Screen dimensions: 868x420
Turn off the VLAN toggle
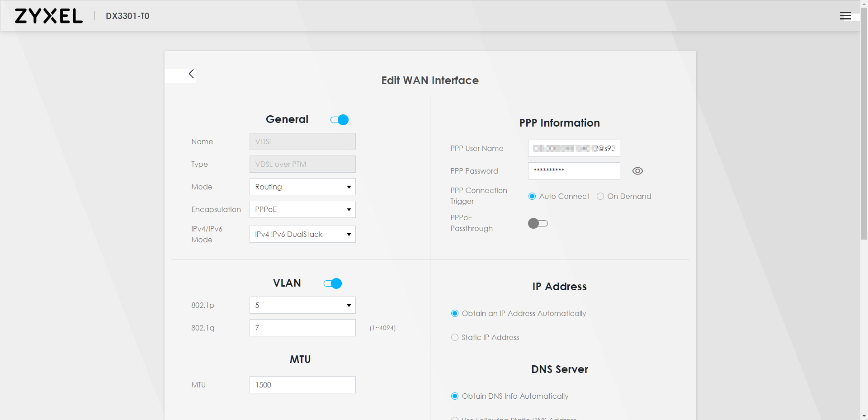333,283
